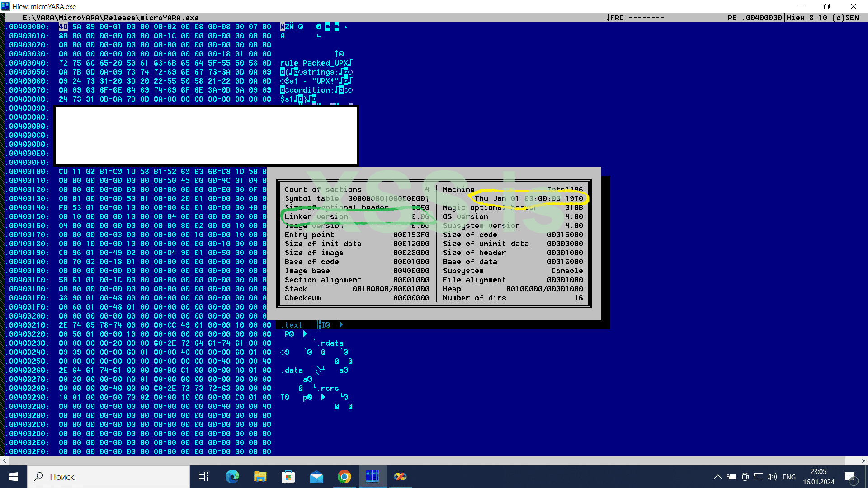Image resolution: width=868 pixels, height=488 pixels.
Task: Click the camera-access indicator in the tray
Action: 745,477
